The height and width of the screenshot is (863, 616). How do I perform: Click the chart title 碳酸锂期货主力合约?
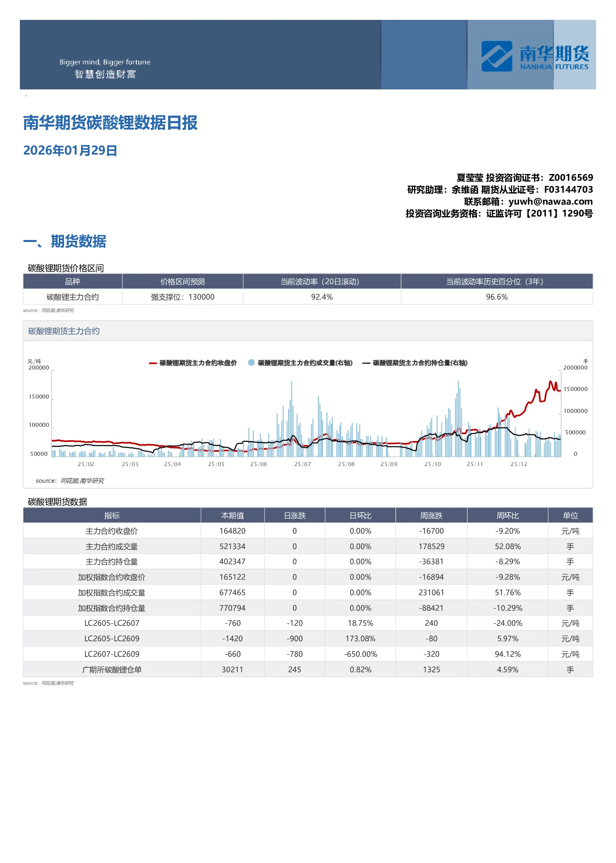[x=64, y=331]
